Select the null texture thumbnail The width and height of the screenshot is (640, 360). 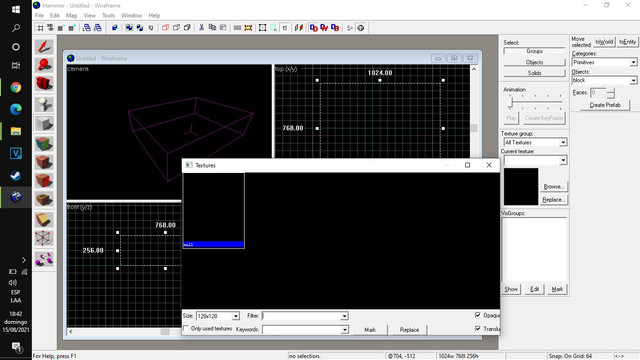pos(213,211)
